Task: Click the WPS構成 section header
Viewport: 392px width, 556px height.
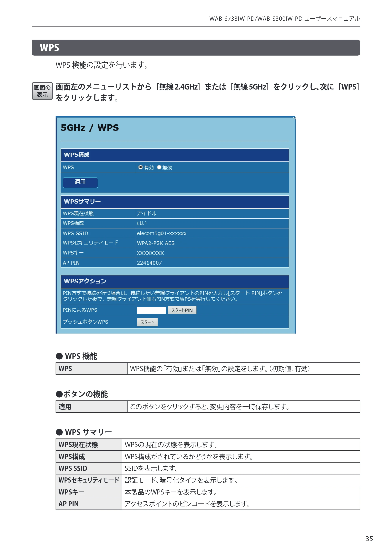Action: pos(175,155)
